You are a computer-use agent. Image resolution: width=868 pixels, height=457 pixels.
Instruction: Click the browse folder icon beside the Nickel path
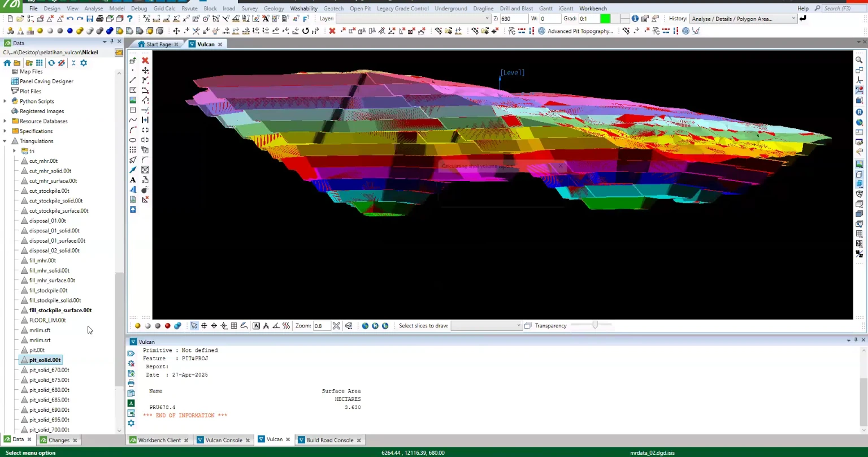[119, 53]
